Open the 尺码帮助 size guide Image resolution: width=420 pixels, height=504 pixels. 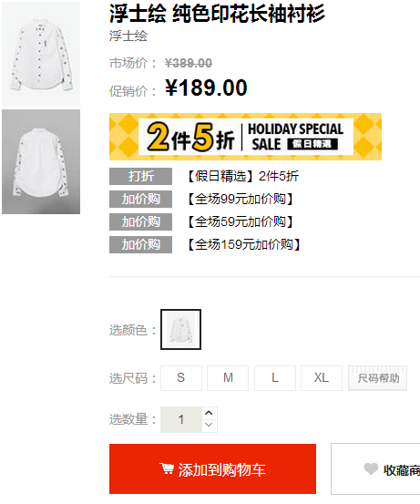[x=377, y=378]
